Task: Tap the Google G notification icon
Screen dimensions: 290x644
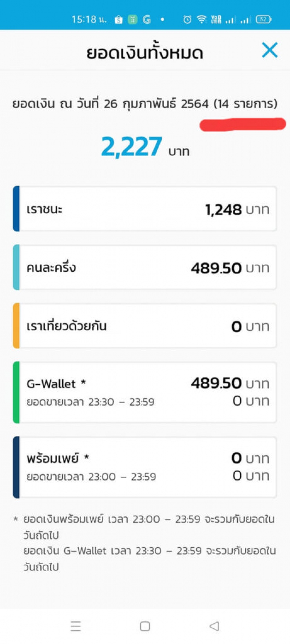Action: (146, 20)
